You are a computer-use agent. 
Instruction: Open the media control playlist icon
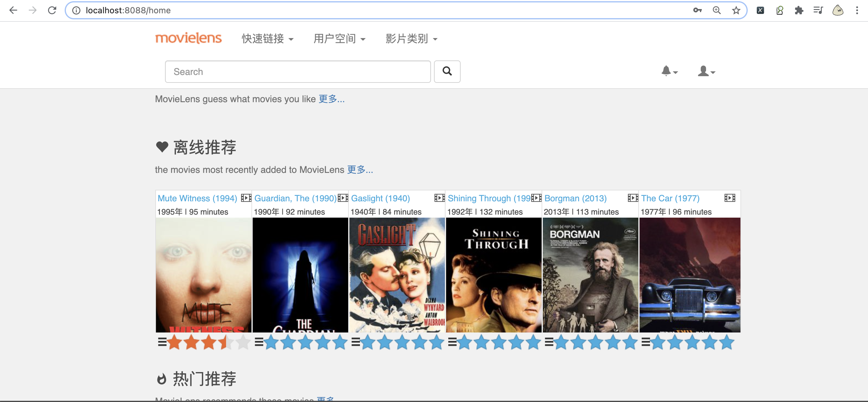point(818,11)
